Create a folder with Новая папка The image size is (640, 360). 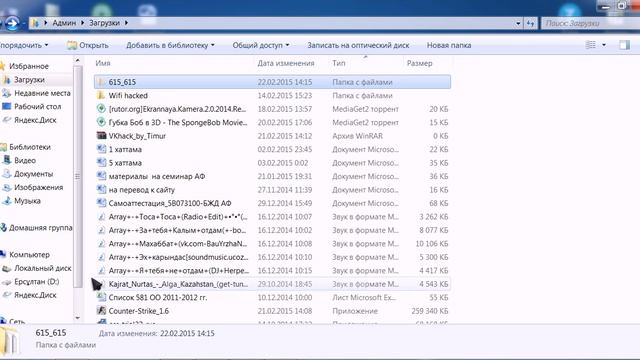click(449, 45)
